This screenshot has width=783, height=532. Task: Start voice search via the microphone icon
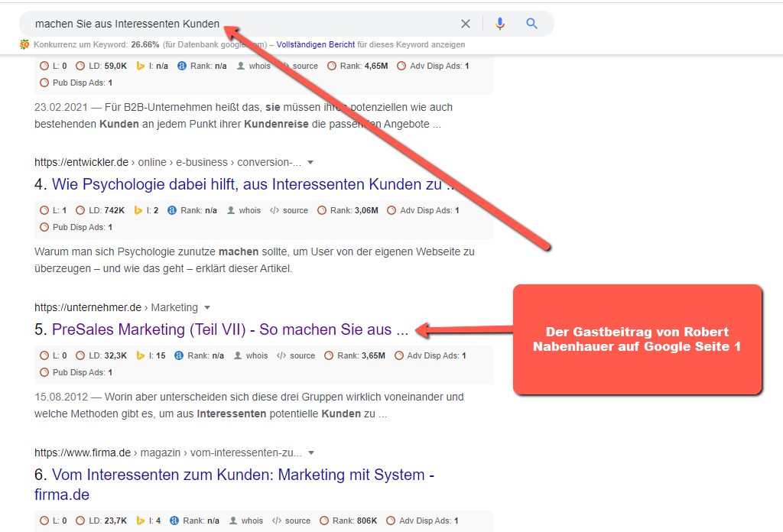500,24
